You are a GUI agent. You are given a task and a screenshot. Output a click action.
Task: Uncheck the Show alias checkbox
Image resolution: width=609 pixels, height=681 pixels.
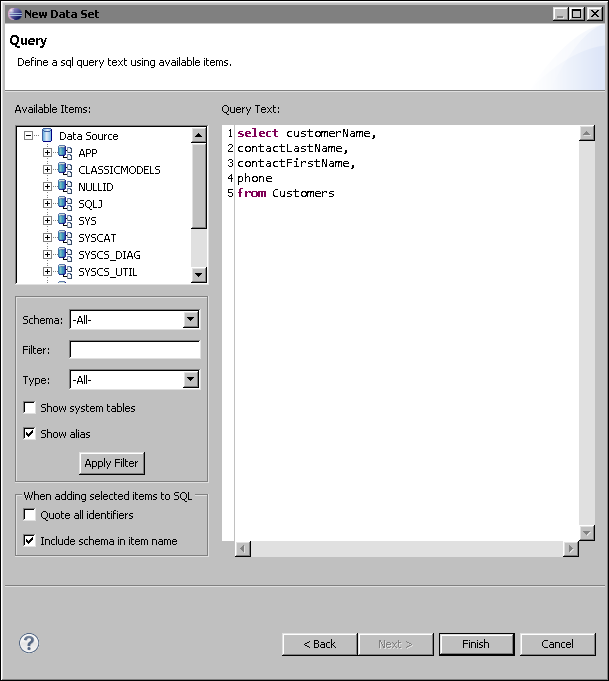tap(29, 433)
